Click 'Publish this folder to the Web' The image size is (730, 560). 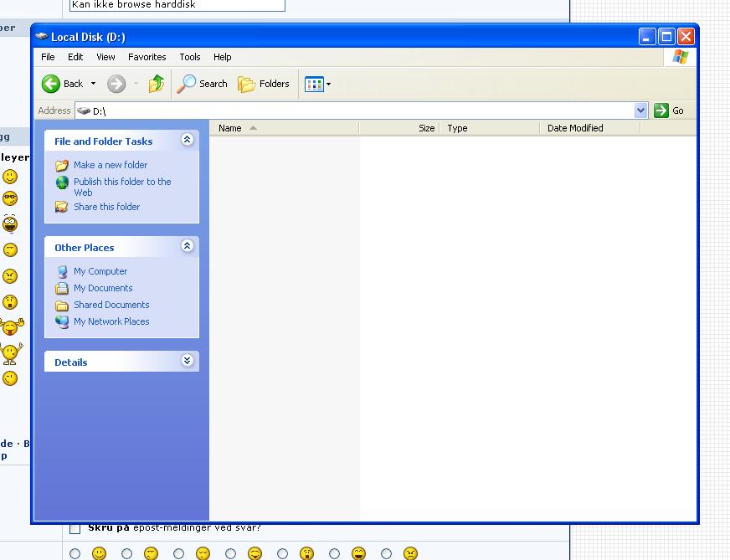pyautogui.click(x=122, y=188)
